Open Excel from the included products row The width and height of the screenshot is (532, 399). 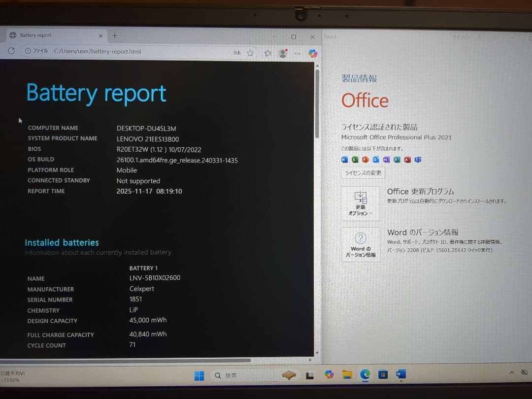click(x=355, y=160)
